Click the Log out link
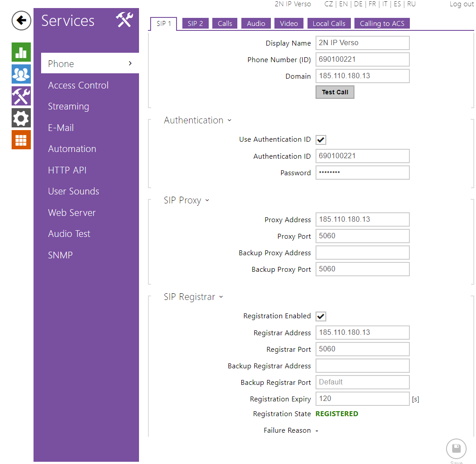The image size is (476, 464). (x=461, y=4)
